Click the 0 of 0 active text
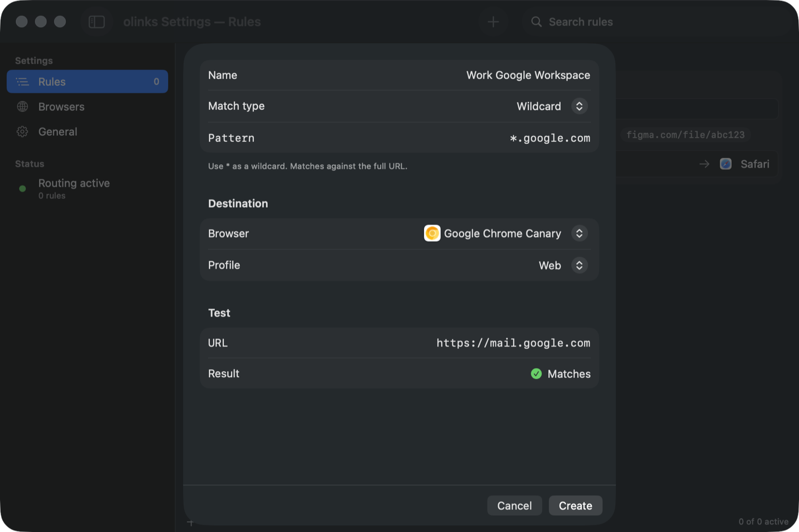Viewport: 799px width, 532px height. [x=764, y=522]
